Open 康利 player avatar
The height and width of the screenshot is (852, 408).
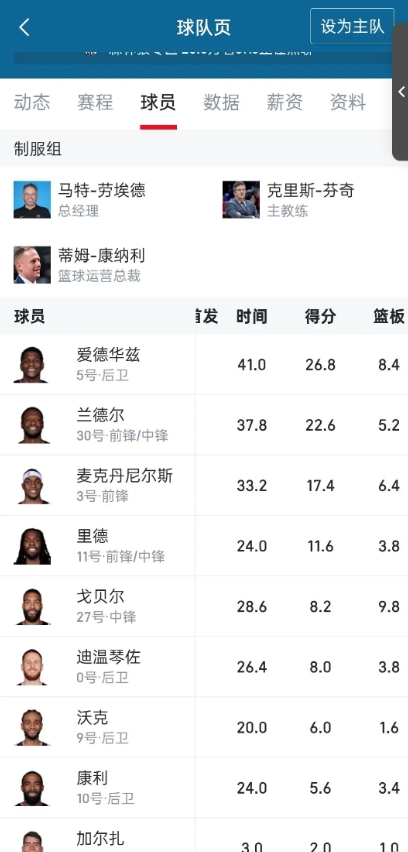click(x=32, y=788)
